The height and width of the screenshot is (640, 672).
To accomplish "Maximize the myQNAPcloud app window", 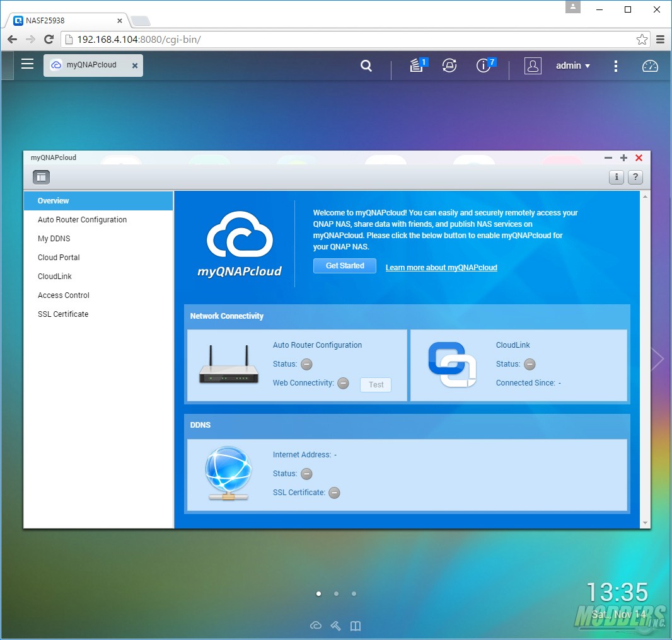I will pyautogui.click(x=623, y=157).
